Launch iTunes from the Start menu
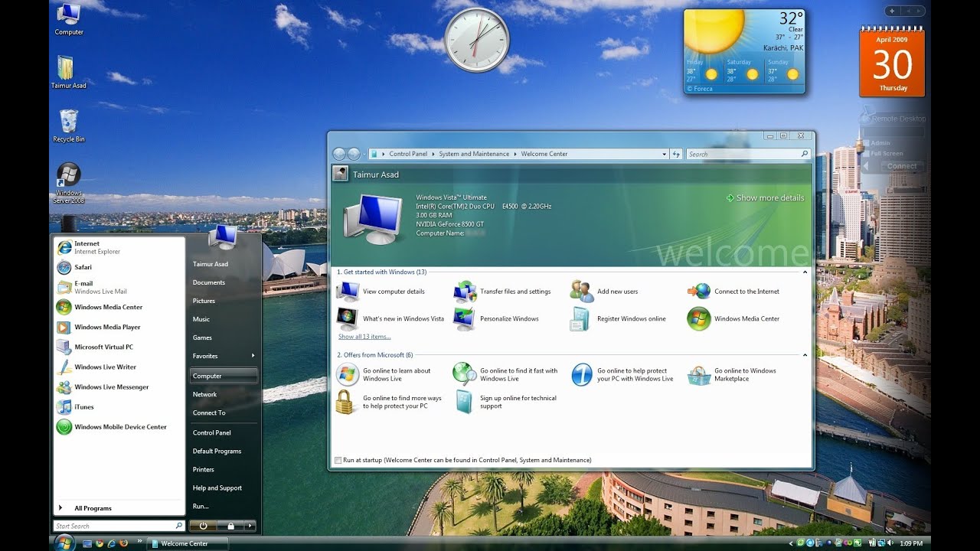The width and height of the screenshot is (980, 551). pyautogui.click(x=119, y=406)
